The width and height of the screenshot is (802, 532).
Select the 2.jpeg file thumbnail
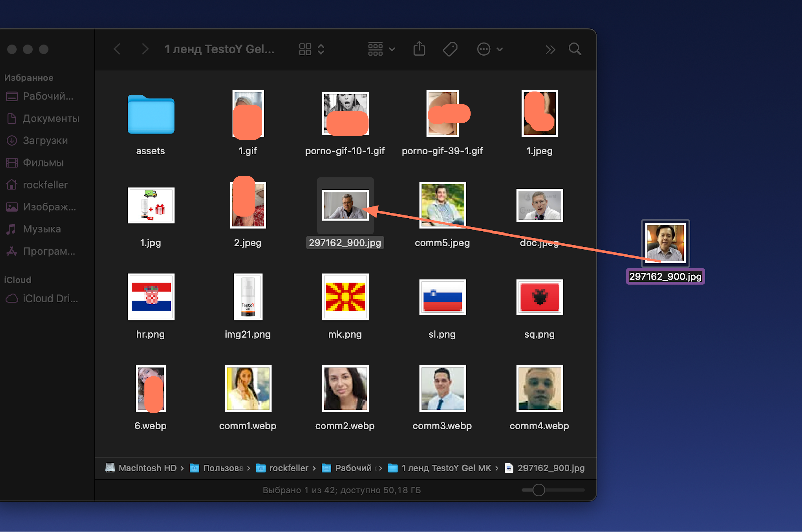point(248,205)
